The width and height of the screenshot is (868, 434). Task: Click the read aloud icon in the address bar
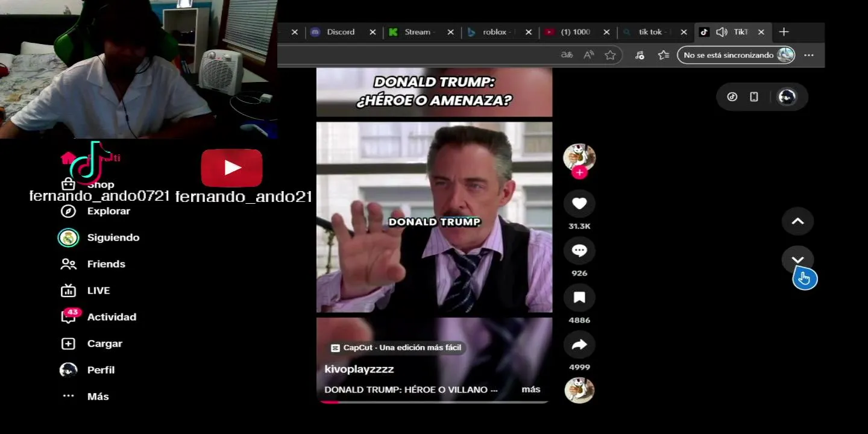point(589,55)
